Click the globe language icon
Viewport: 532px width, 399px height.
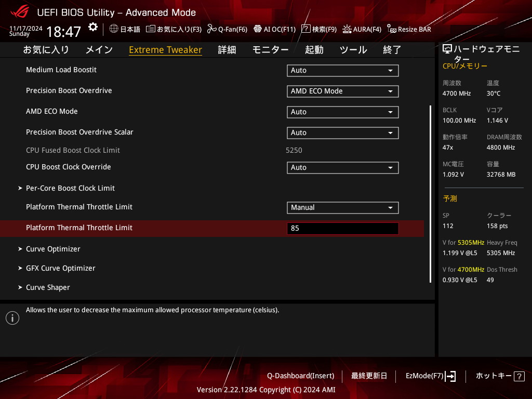[x=114, y=29]
